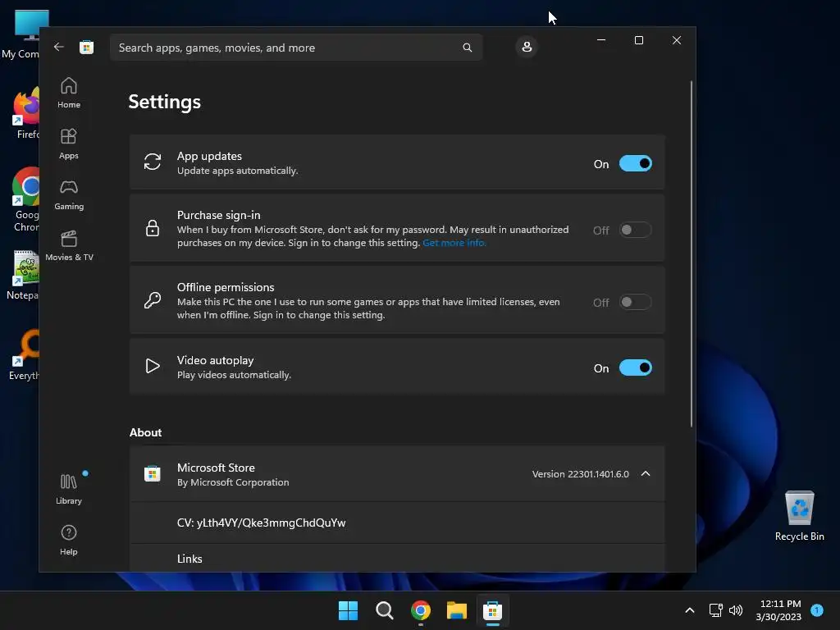
Task: Maximize the Microsoft Store window
Action: coord(638,40)
